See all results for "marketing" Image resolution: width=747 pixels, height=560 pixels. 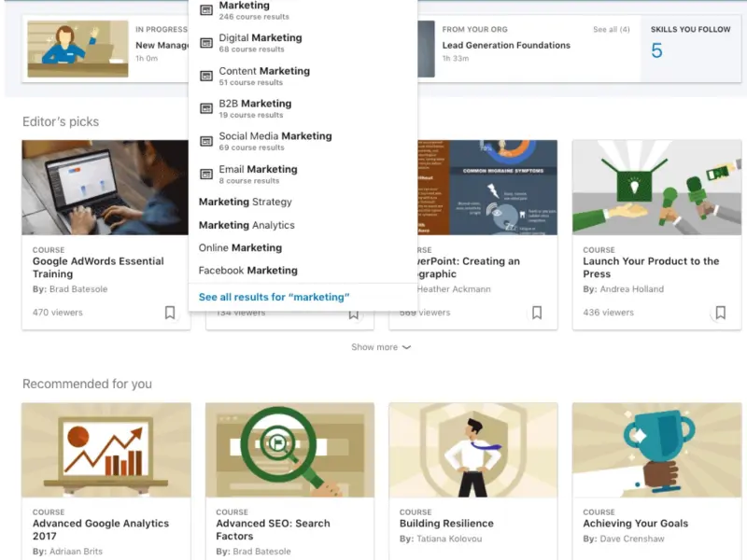click(274, 297)
